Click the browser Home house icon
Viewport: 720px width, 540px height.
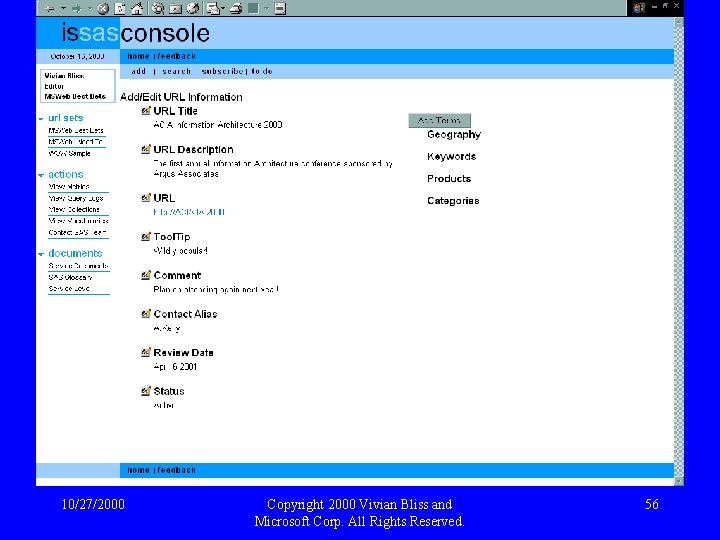137,8
